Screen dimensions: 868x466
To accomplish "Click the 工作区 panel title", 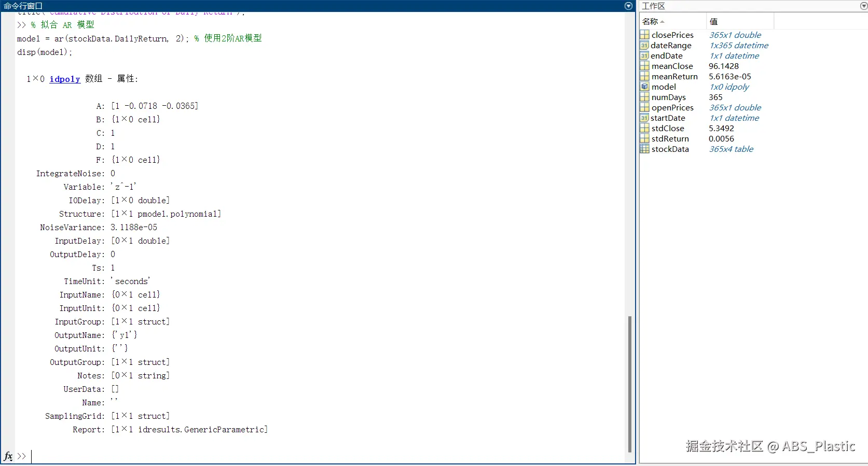I will point(653,6).
